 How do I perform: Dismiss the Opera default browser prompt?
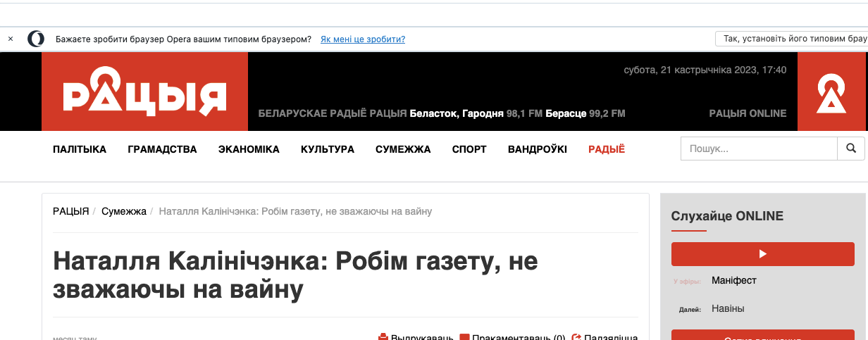coord(11,39)
